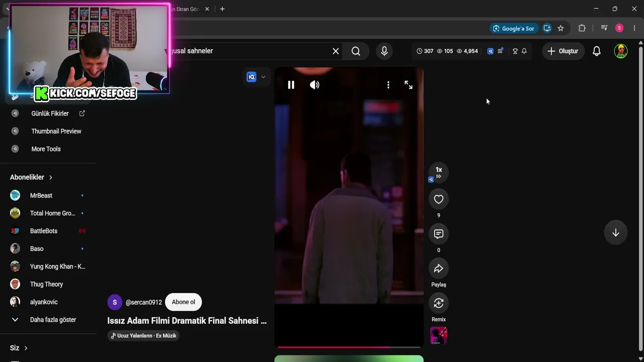Bookmark this page with the star
This screenshot has height=362, width=644.
[560, 28]
